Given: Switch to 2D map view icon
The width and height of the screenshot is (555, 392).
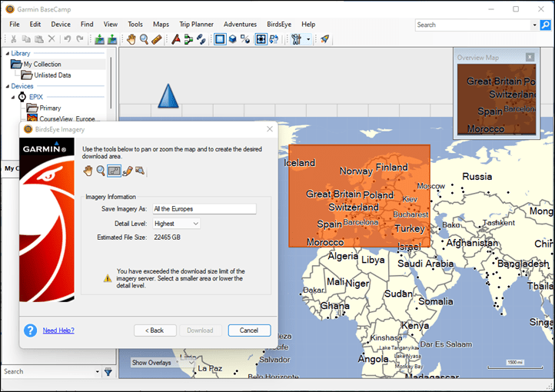Looking at the screenshot, I should coord(220,39).
